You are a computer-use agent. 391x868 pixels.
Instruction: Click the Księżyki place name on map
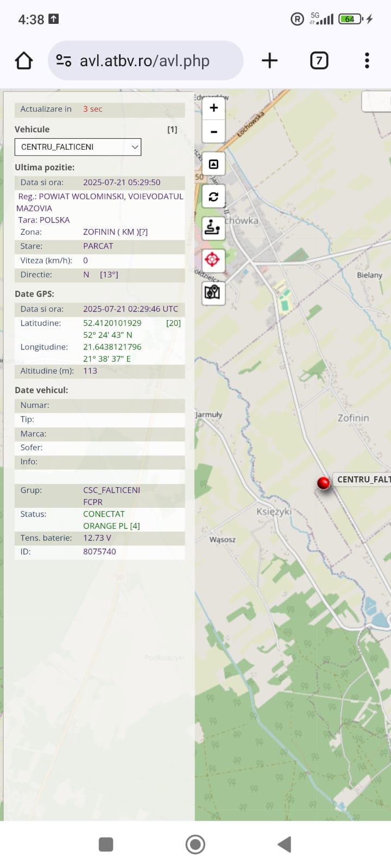click(274, 511)
